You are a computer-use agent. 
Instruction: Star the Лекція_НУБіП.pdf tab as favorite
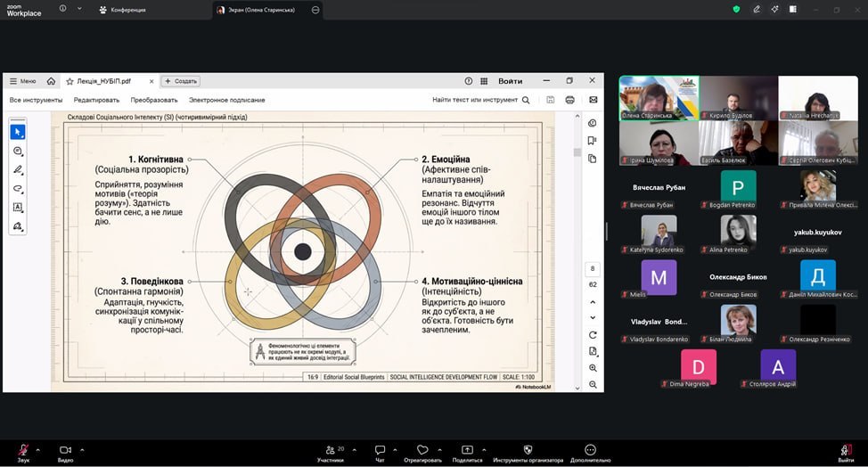coord(70,81)
